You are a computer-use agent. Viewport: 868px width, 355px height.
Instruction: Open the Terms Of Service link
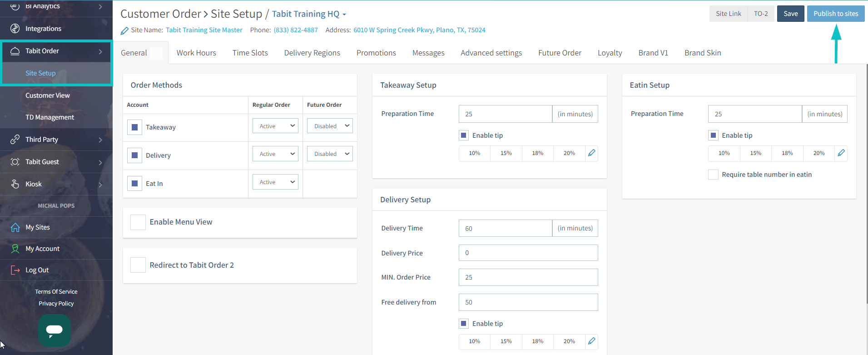(x=56, y=292)
